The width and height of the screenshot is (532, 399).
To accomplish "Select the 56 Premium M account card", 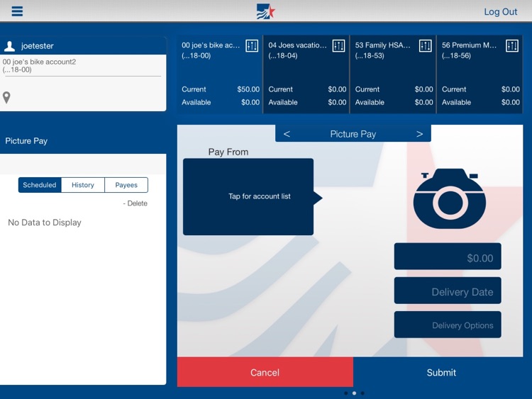I will tap(480, 74).
